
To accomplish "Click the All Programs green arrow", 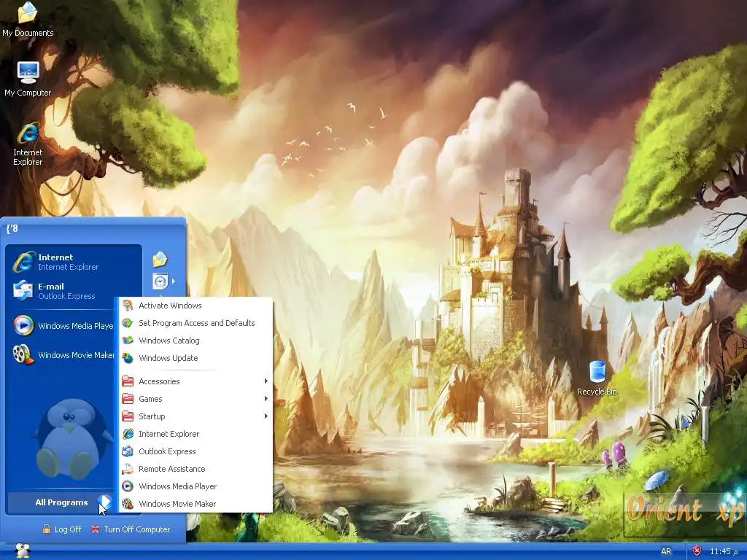I will pyautogui.click(x=104, y=502).
